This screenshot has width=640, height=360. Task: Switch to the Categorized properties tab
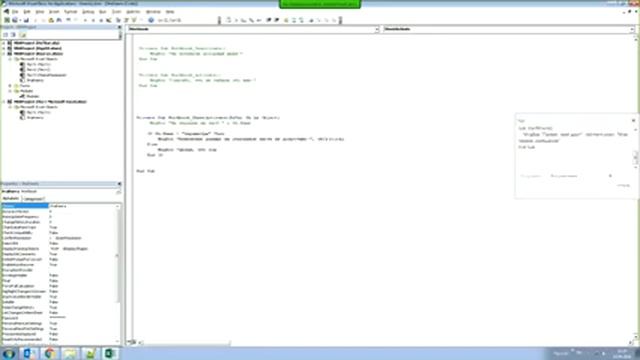[34, 199]
